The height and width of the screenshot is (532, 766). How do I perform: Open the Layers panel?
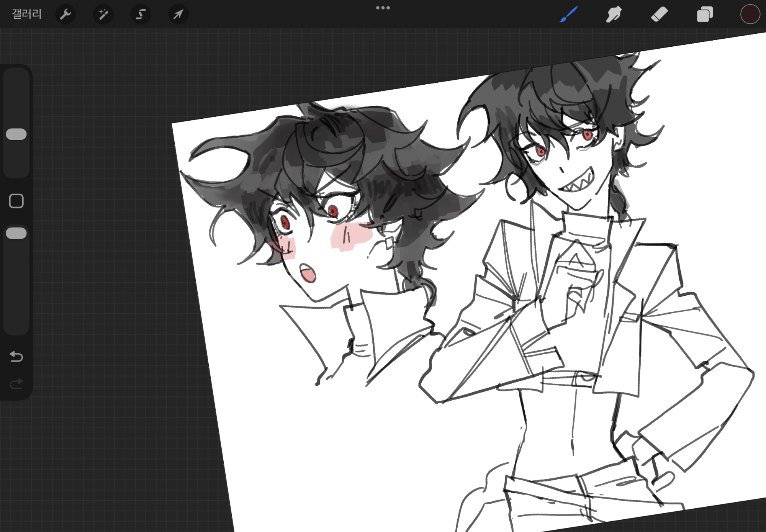tap(705, 15)
